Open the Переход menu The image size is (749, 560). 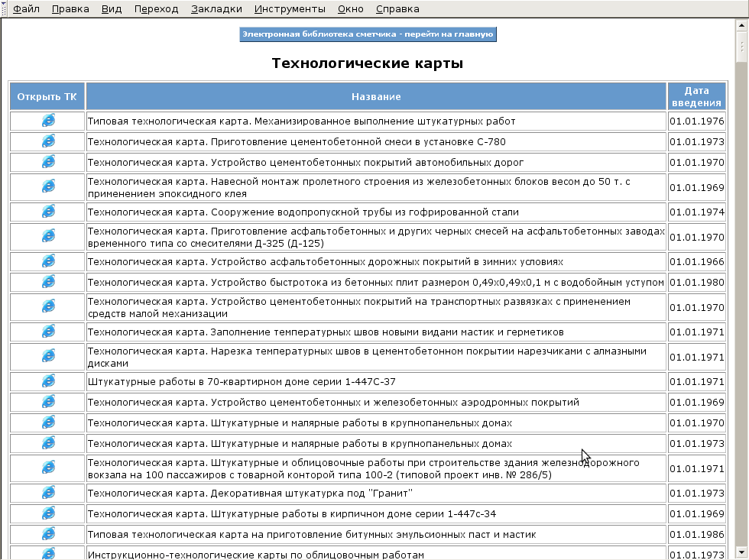pos(156,9)
